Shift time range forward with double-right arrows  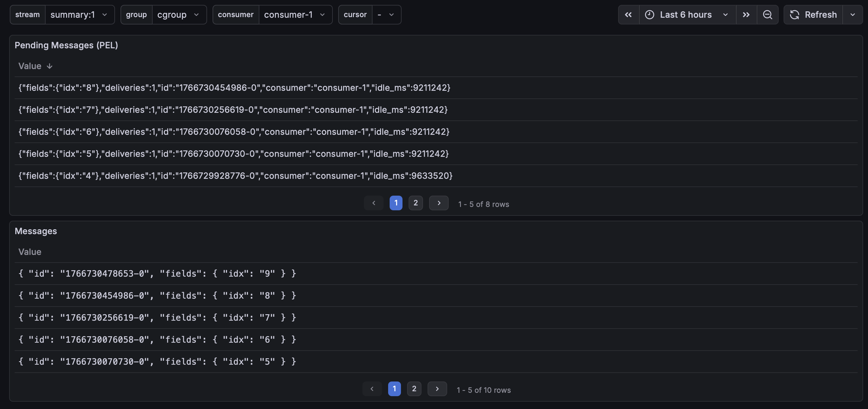coord(746,14)
